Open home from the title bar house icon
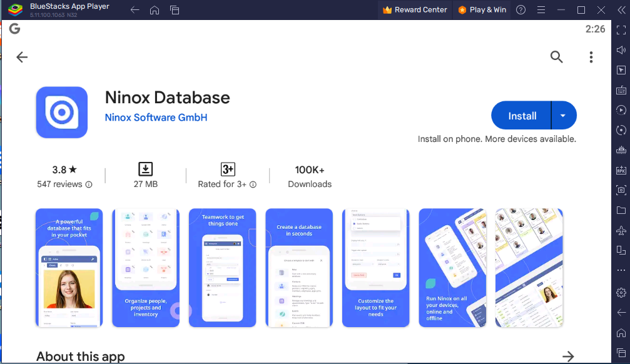This screenshot has width=630, height=364. coord(155,10)
